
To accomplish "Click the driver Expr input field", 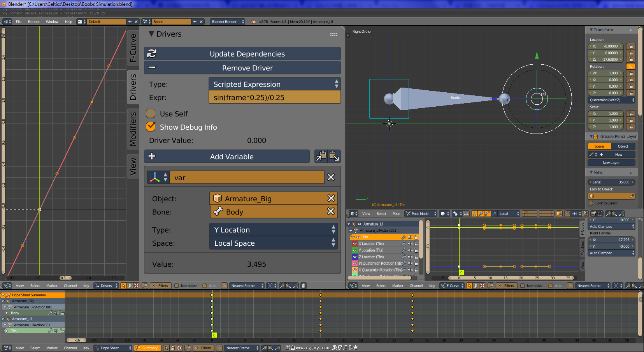I will (275, 97).
